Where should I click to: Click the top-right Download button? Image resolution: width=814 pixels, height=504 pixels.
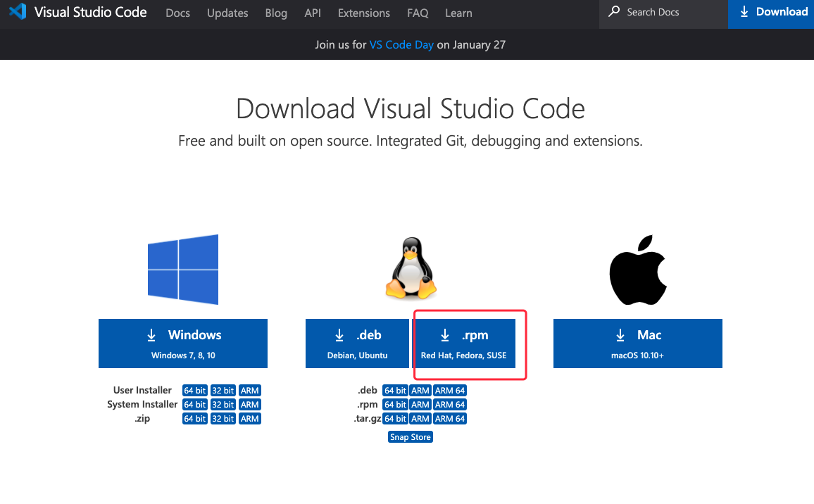771,14
